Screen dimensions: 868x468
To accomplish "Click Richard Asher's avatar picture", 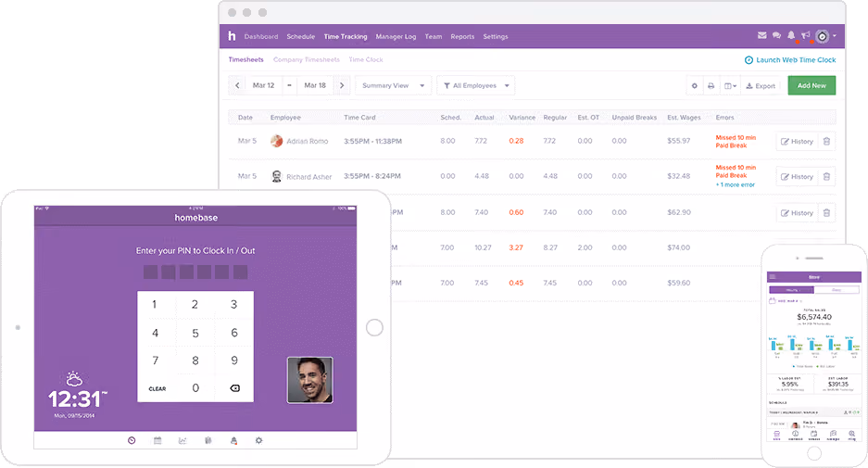I will pyautogui.click(x=276, y=176).
